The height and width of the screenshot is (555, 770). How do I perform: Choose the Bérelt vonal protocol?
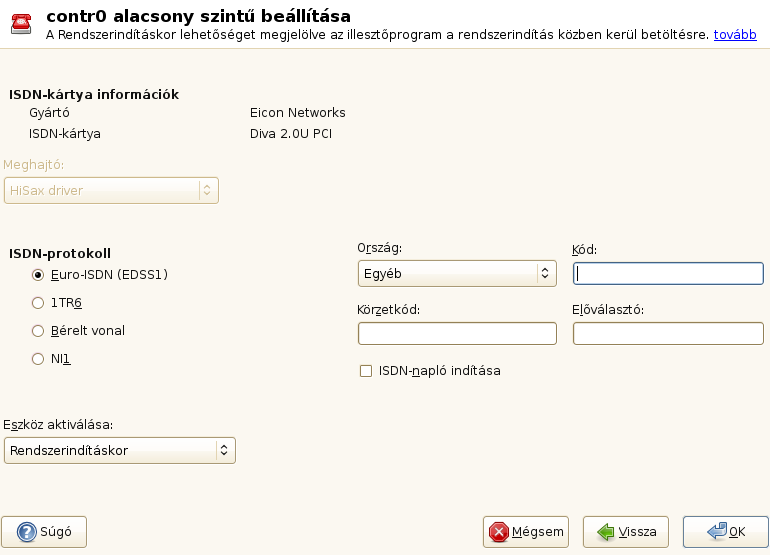point(39,330)
